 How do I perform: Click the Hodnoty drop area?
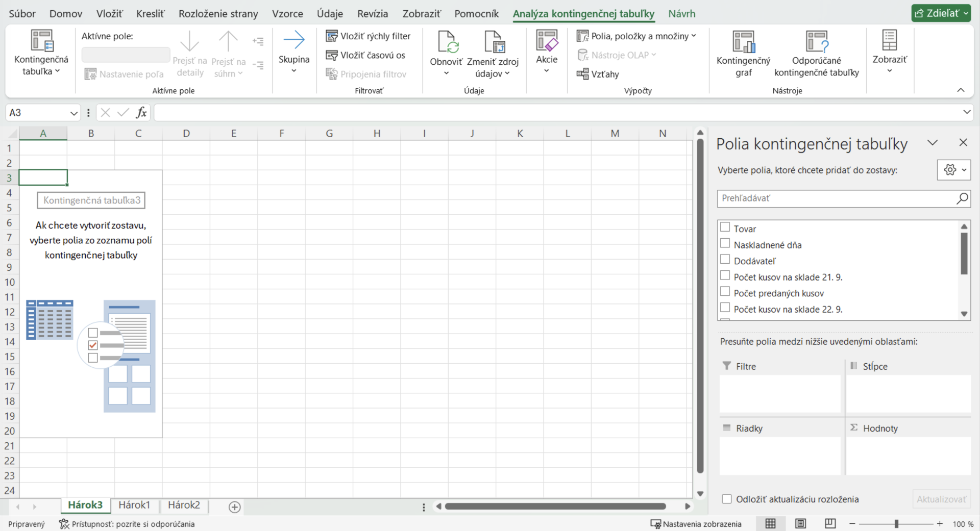tap(909, 456)
